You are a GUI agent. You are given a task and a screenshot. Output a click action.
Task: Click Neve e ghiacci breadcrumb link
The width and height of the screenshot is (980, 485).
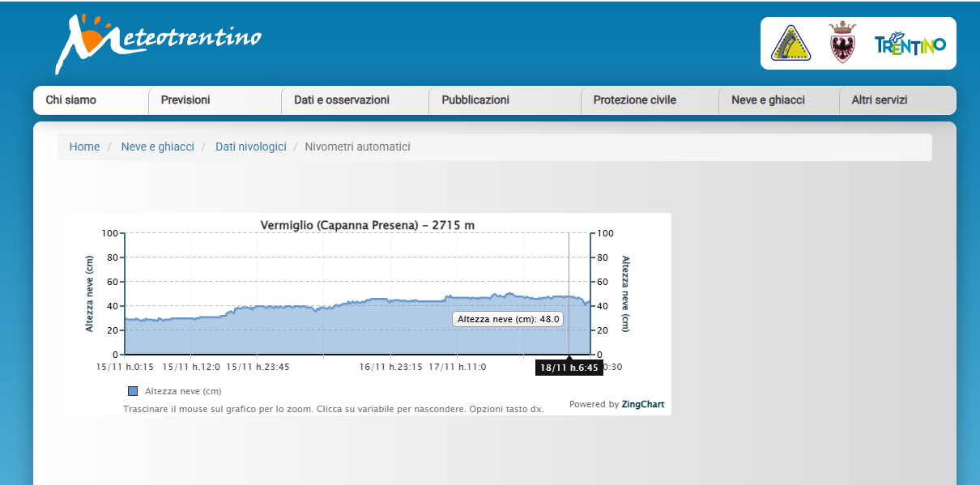pyautogui.click(x=158, y=147)
